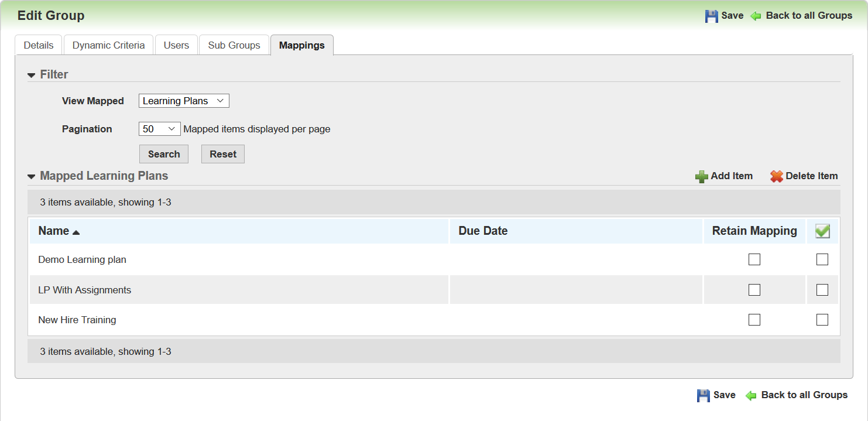Open the View Mapped Learning Plans dropdown

click(184, 101)
